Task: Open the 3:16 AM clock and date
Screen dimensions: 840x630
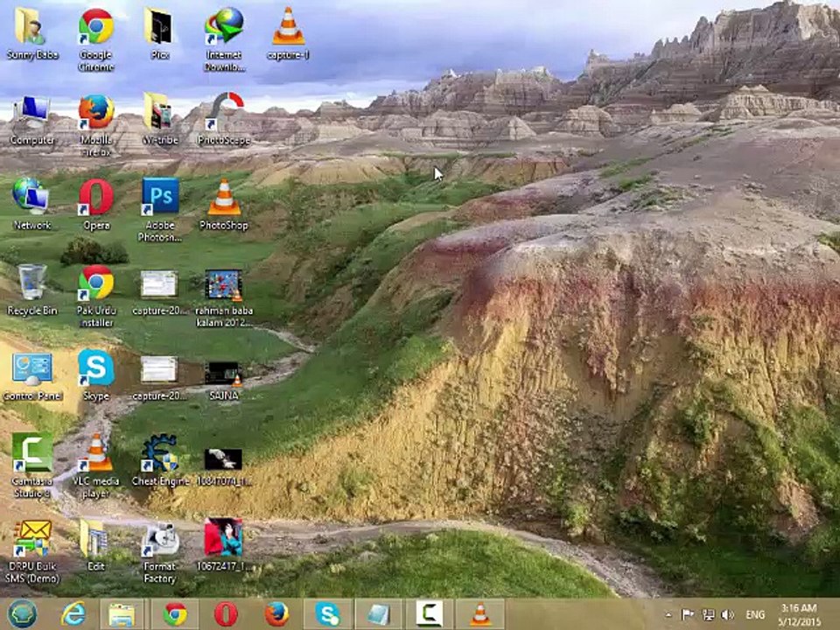Action: pyautogui.click(x=799, y=614)
